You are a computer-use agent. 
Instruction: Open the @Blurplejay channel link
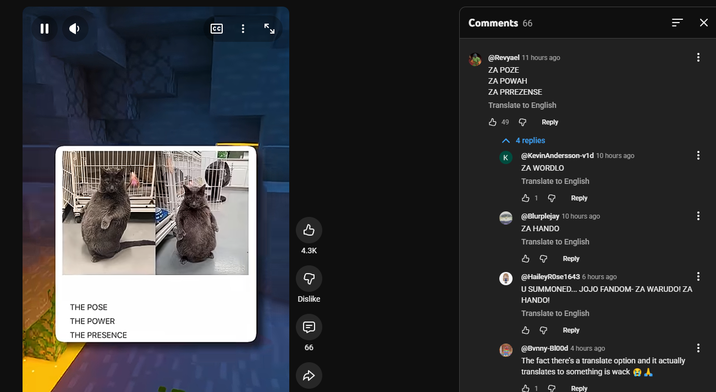(540, 216)
